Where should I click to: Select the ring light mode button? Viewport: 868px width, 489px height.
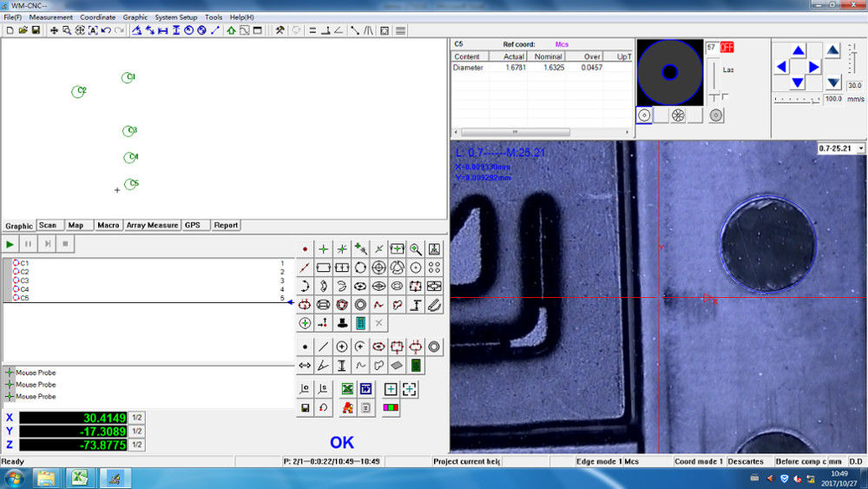pos(644,115)
